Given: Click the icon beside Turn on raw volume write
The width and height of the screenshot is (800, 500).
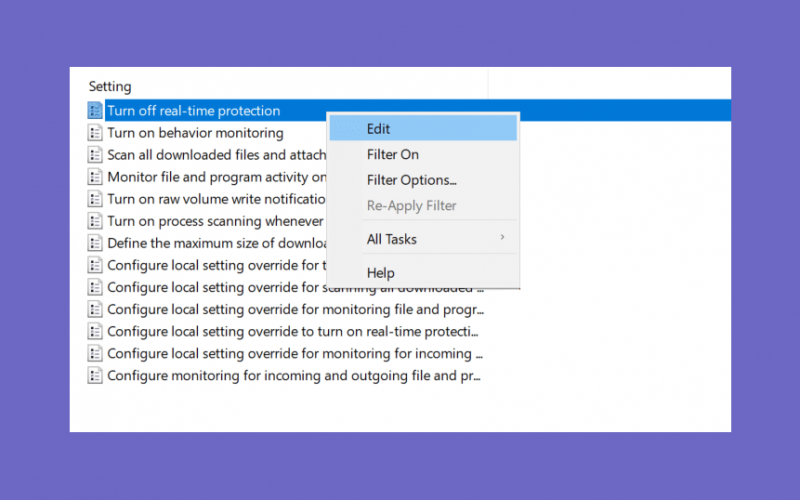Looking at the screenshot, I should click(x=95, y=199).
